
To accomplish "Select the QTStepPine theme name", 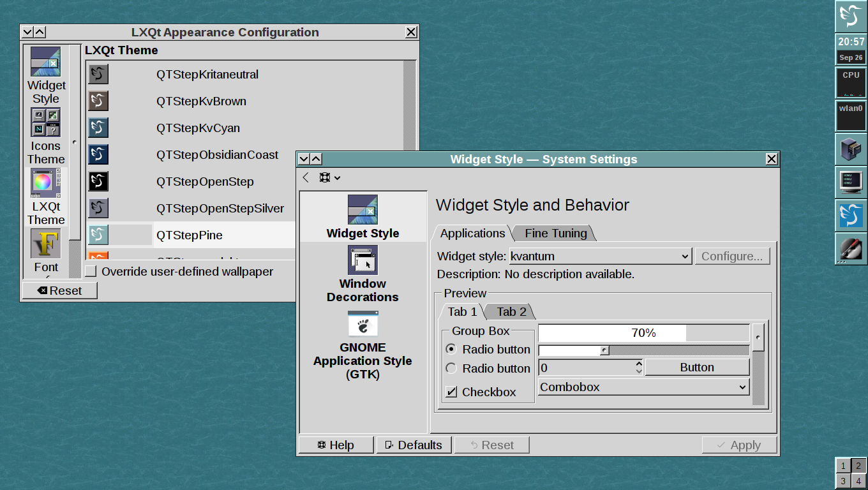I will point(190,235).
